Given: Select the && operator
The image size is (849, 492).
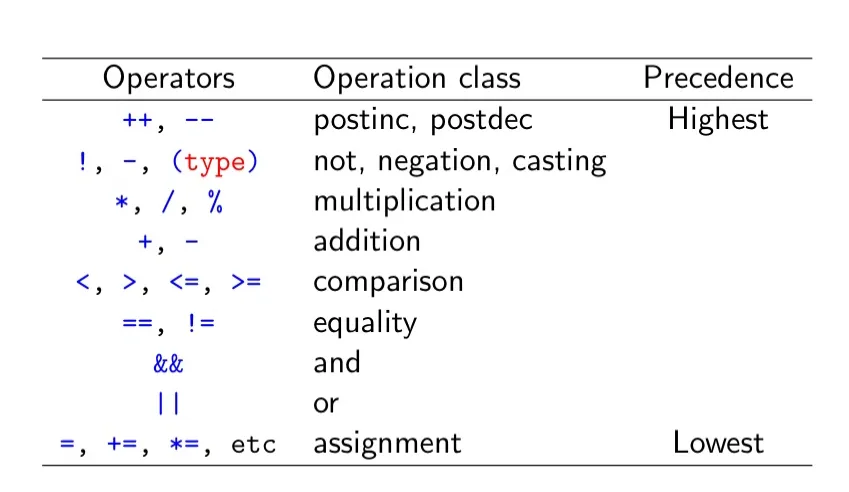Looking at the screenshot, I should [x=168, y=363].
